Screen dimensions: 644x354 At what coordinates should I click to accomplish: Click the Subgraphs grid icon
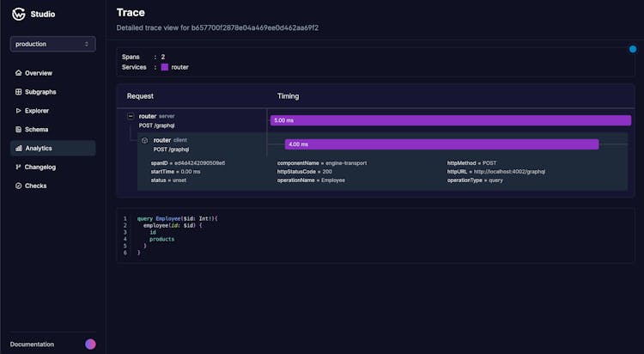click(x=19, y=92)
